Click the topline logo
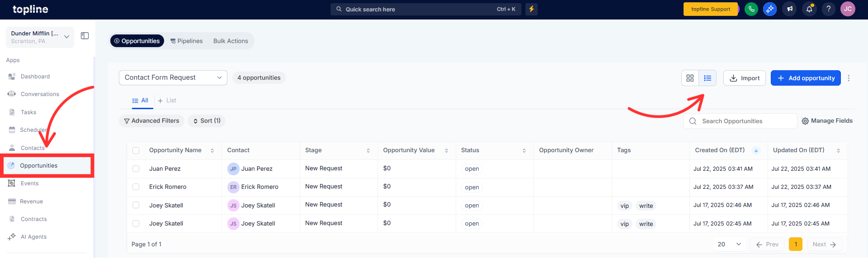 pyautogui.click(x=30, y=9)
